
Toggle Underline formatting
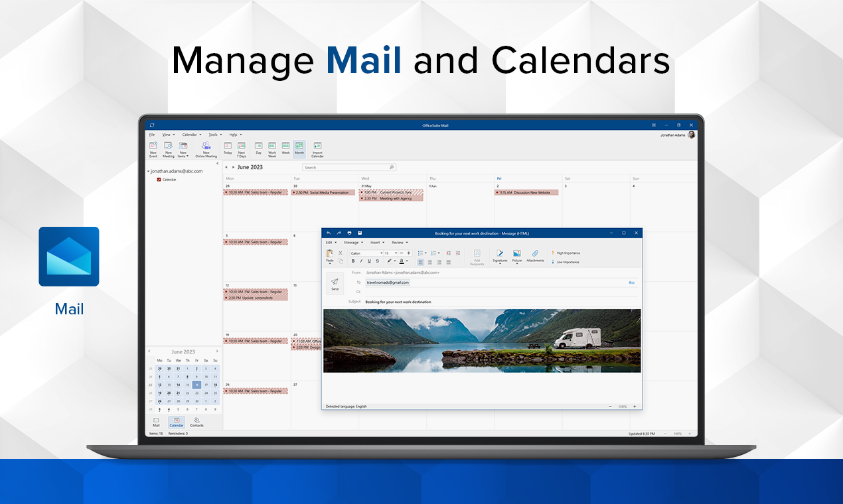pos(370,261)
